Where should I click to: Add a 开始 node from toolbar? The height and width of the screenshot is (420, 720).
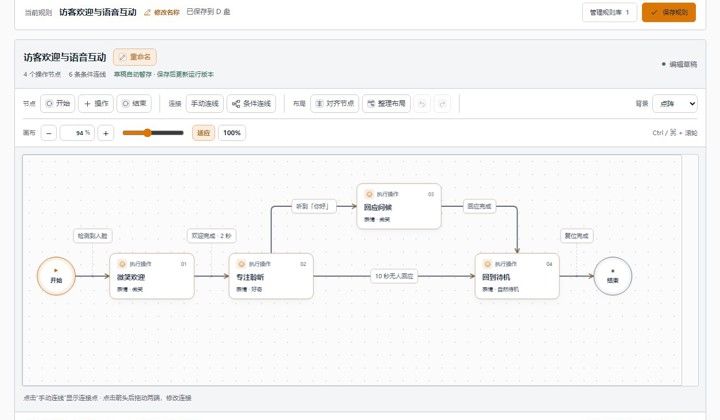tap(57, 104)
